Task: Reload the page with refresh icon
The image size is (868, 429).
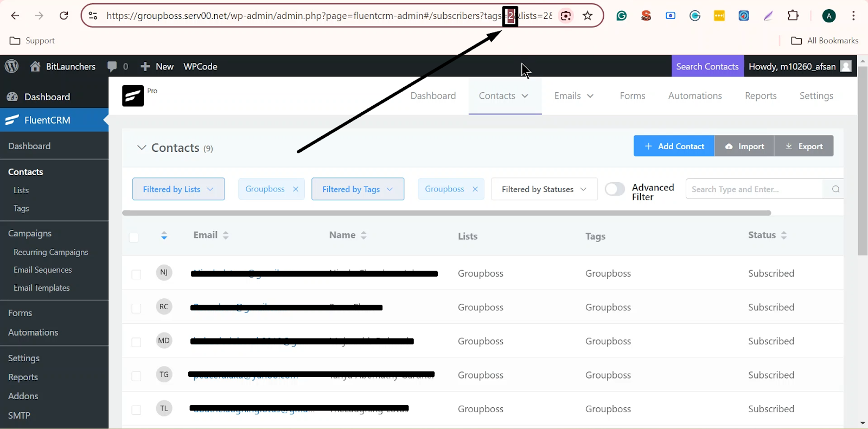Action: click(x=63, y=16)
